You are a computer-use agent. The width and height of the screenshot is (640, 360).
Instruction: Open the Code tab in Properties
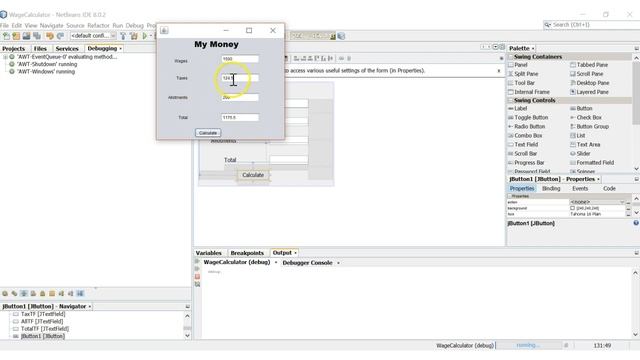(x=609, y=189)
